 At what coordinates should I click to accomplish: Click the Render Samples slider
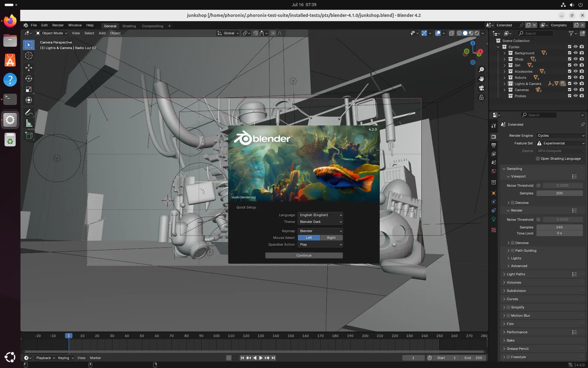click(x=560, y=227)
